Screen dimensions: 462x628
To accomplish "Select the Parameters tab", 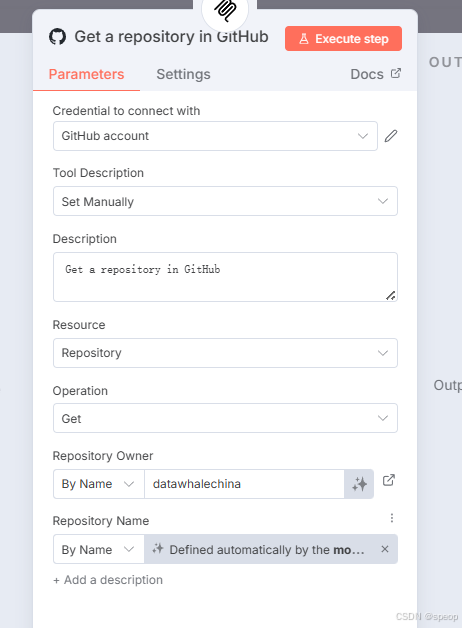I will (x=86, y=74).
